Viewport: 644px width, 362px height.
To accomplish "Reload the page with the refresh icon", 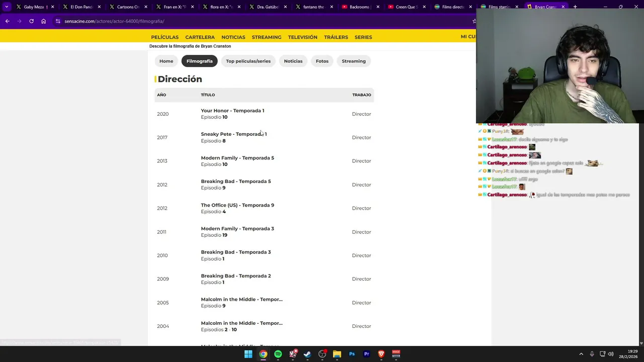I will pos(31,21).
